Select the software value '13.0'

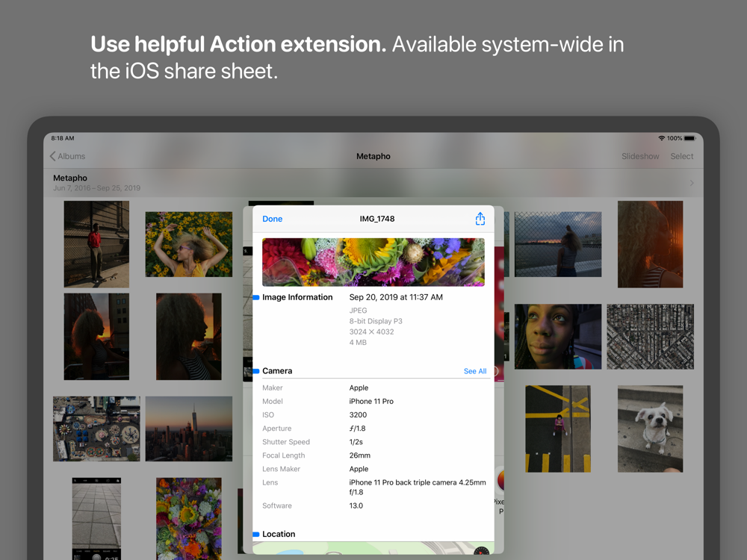click(x=356, y=505)
